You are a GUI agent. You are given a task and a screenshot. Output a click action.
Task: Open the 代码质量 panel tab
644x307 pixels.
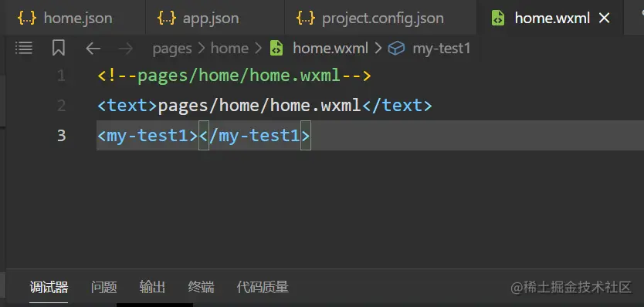coord(263,287)
